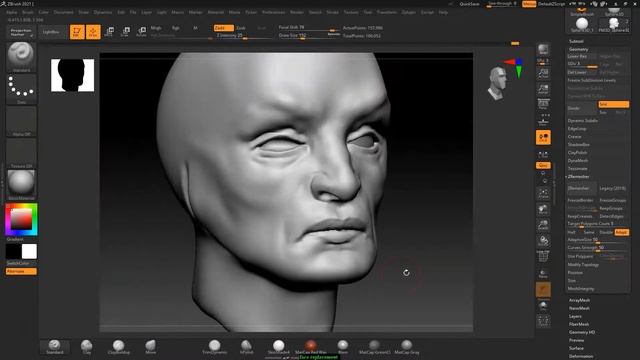Image resolution: width=640 pixels, height=360 pixels.
Task: Toggle the orange Xyz button
Action: 543,165
